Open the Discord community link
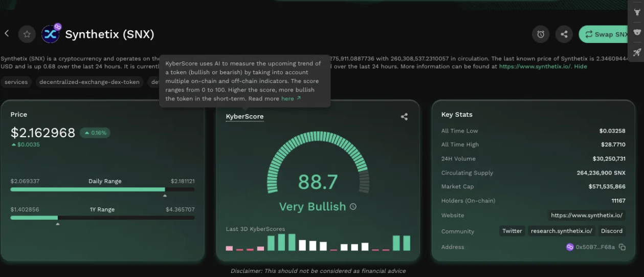 611,231
